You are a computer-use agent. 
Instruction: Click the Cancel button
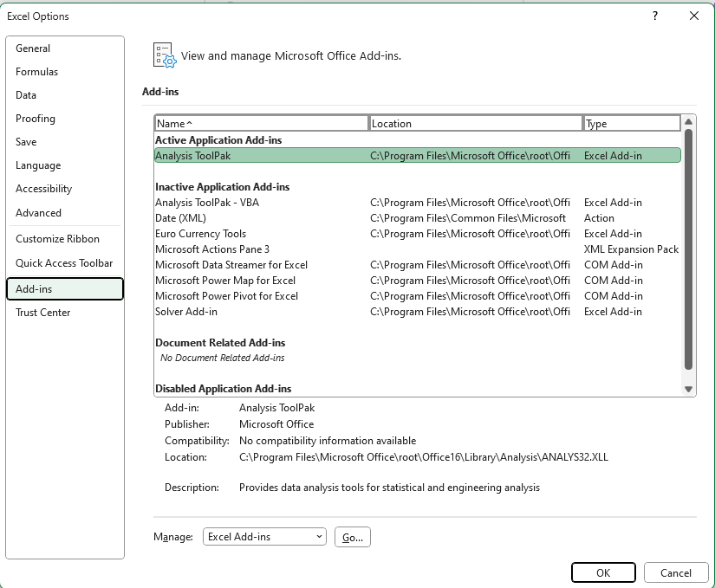676,572
